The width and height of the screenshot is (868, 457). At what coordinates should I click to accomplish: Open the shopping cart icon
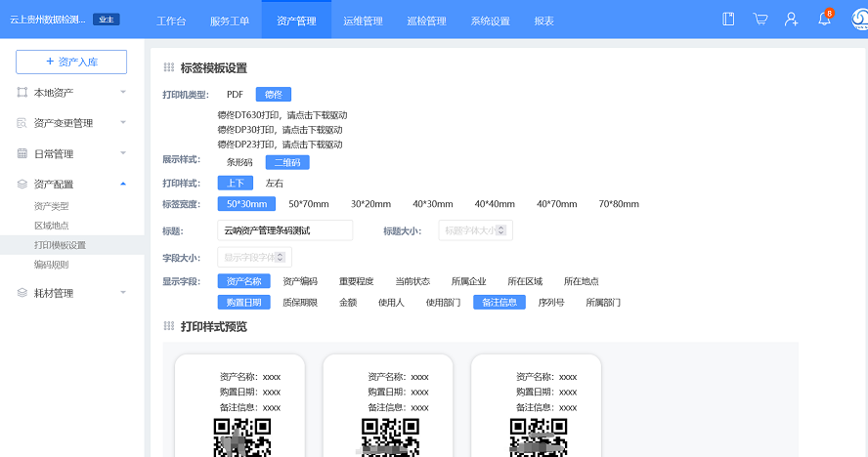760,20
